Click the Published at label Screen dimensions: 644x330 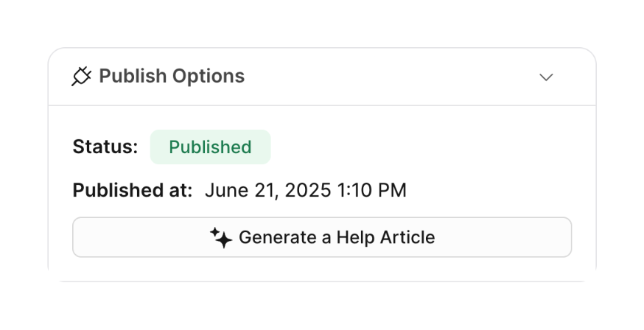point(133,191)
